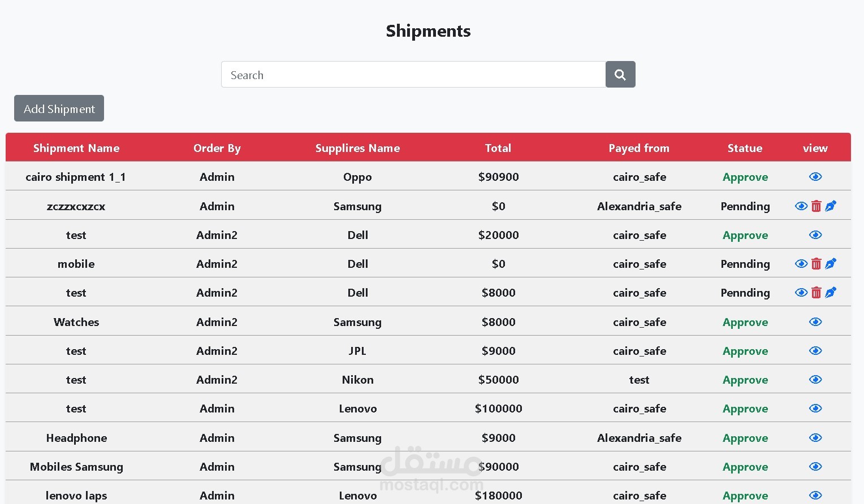Click the Shipment Name column header

coord(76,148)
